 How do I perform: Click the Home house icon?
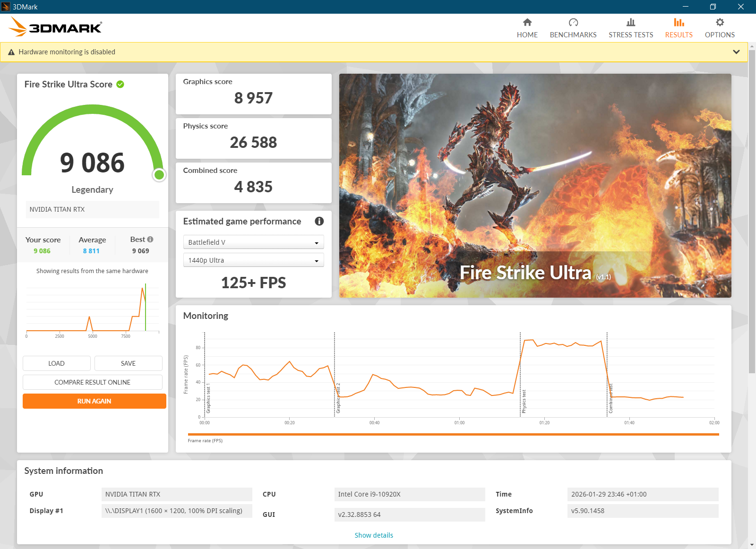[x=527, y=22]
